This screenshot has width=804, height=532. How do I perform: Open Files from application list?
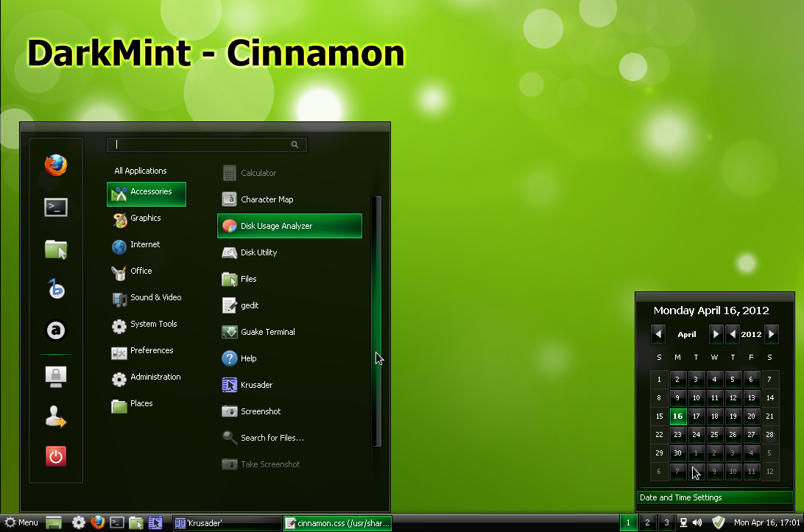289,279
